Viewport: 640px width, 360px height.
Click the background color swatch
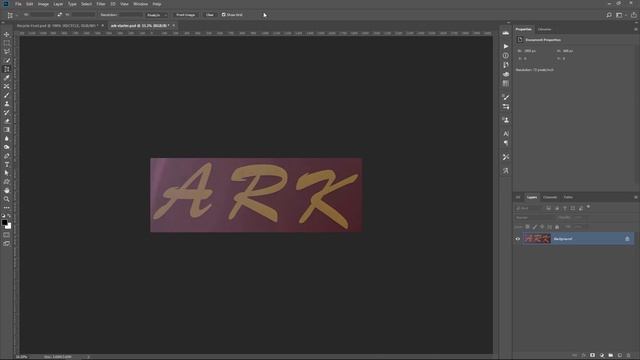9,226
